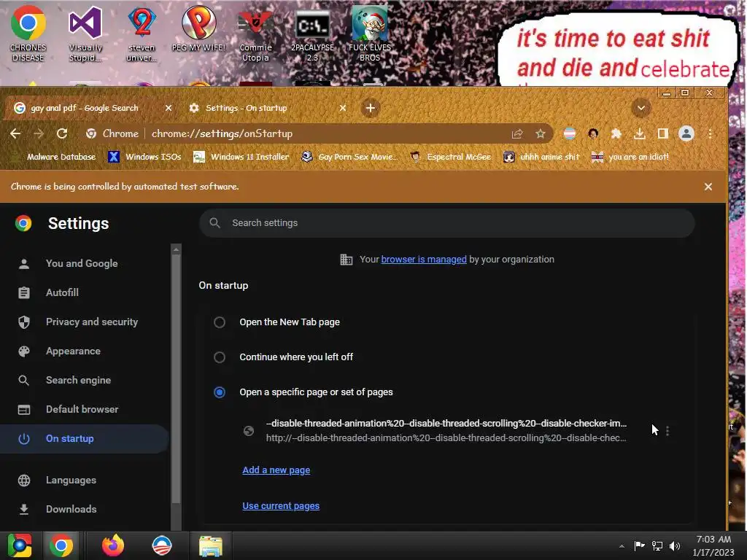Viewport: 747px width, 560px height.
Task: Go back using the browser back arrow
Action: click(x=15, y=134)
